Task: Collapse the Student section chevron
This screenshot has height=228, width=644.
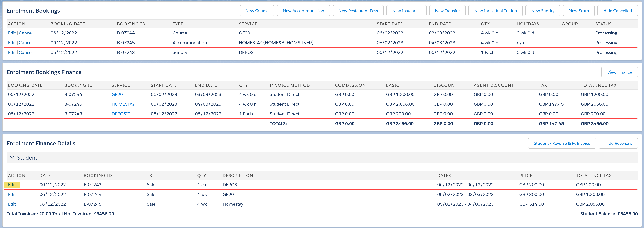Action: point(12,158)
